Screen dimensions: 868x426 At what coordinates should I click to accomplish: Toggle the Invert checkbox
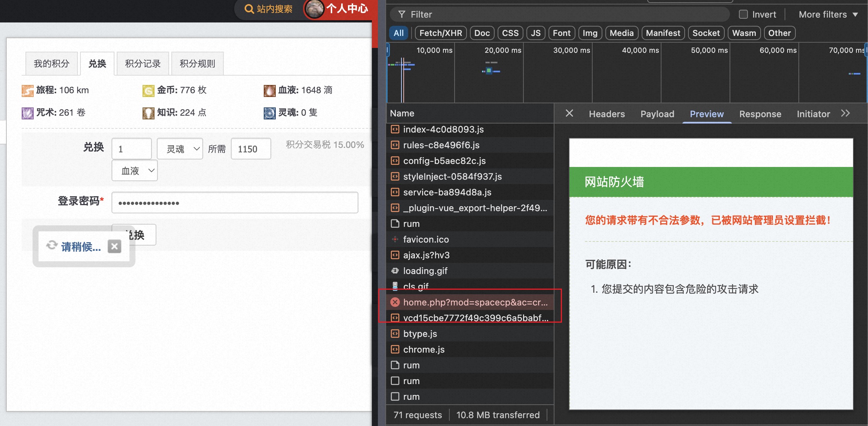coord(743,14)
